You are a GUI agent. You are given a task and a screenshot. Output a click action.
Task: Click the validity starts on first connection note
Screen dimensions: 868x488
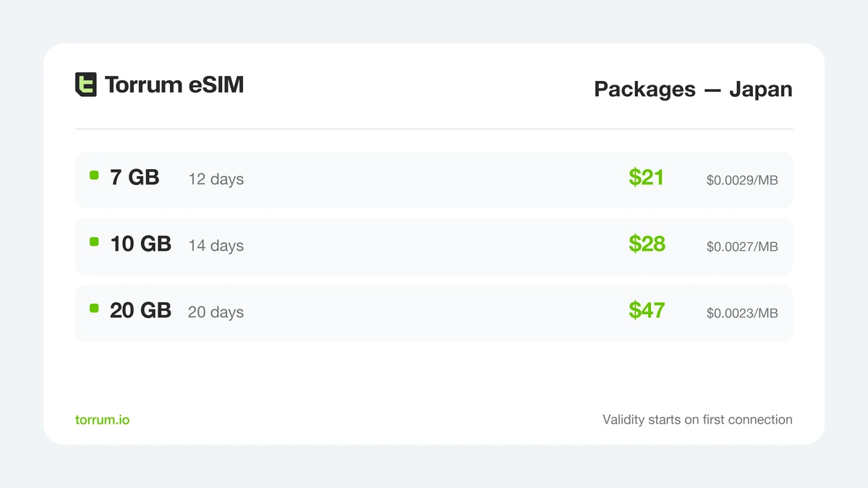(697, 419)
